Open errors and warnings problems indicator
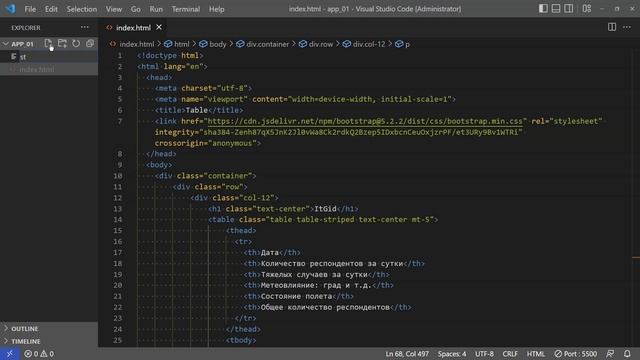This screenshot has width=640, height=360. tap(39, 354)
